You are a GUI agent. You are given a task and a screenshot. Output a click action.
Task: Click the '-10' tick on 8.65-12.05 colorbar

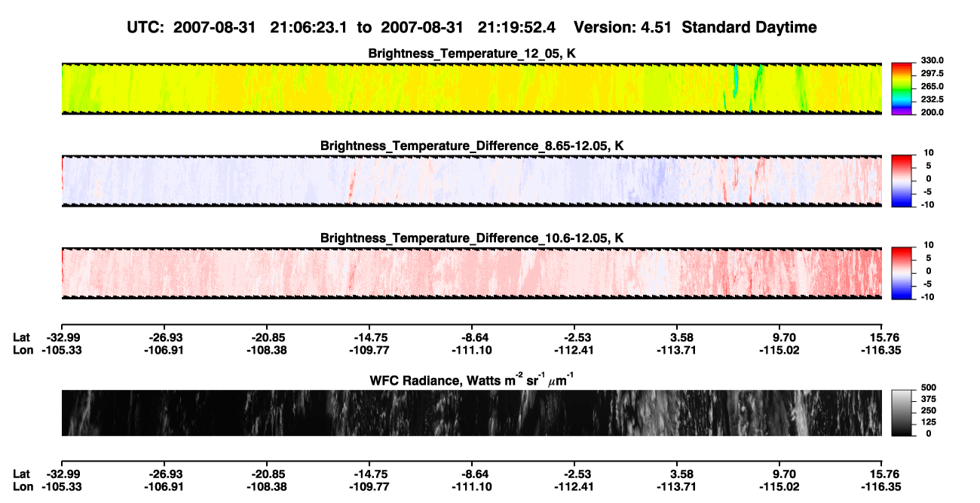[x=927, y=204]
